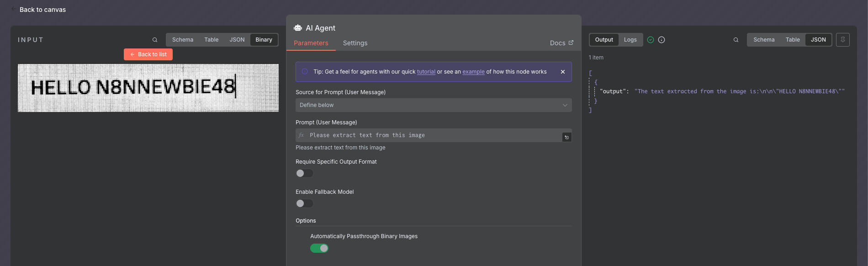Switch the Input view to Schema

[183, 40]
